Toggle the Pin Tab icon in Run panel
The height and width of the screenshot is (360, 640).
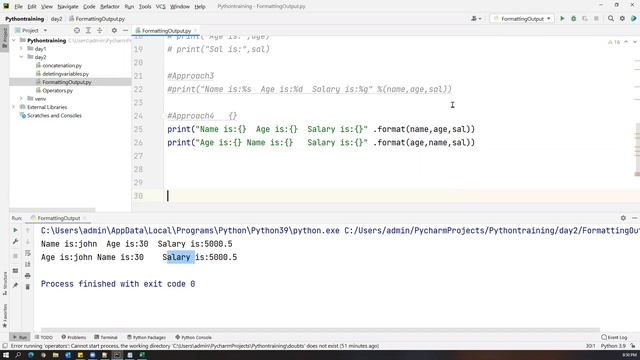(x=16, y=285)
